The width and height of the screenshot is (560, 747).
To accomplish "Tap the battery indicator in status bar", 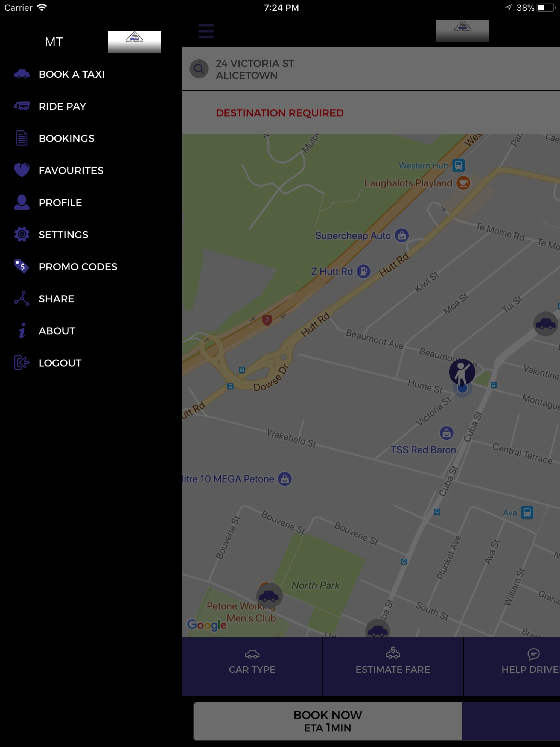I will 546,7.
